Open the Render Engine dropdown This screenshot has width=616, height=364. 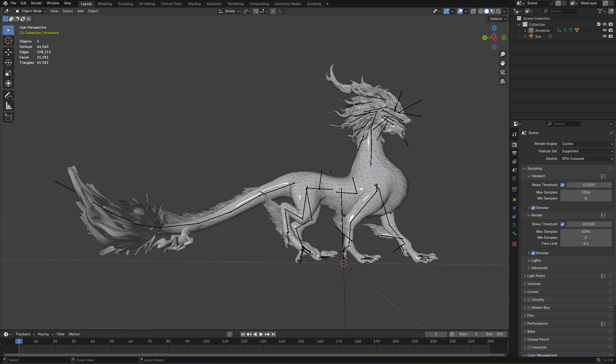coord(587,144)
